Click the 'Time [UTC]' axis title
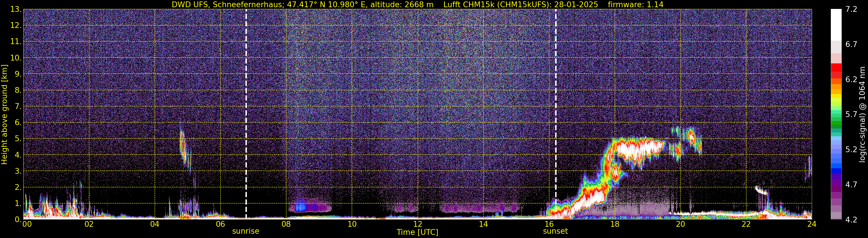Image resolution: width=868 pixels, height=238 pixels. coord(417,232)
